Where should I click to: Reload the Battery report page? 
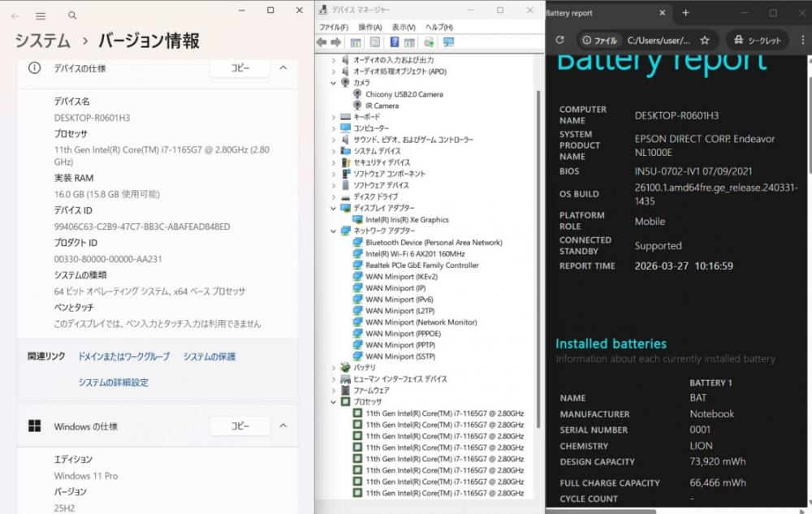(x=559, y=40)
